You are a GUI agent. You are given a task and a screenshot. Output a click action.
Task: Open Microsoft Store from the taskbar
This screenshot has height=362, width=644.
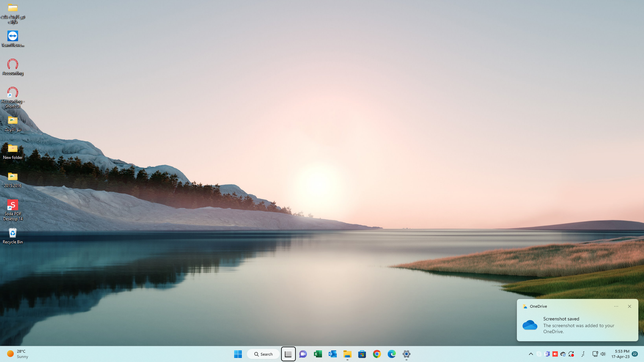pyautogui.click(x=362, y=354)
